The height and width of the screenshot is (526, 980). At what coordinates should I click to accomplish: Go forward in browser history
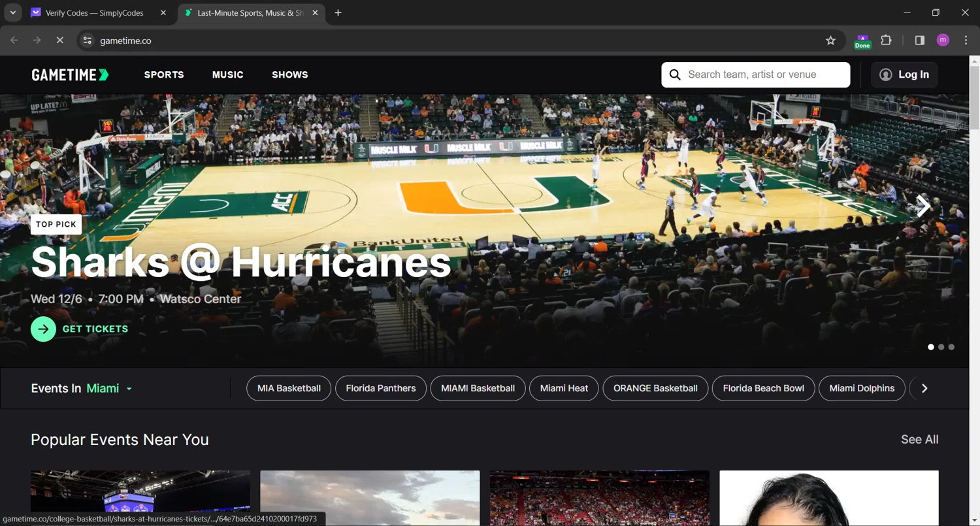coord(37,41)
